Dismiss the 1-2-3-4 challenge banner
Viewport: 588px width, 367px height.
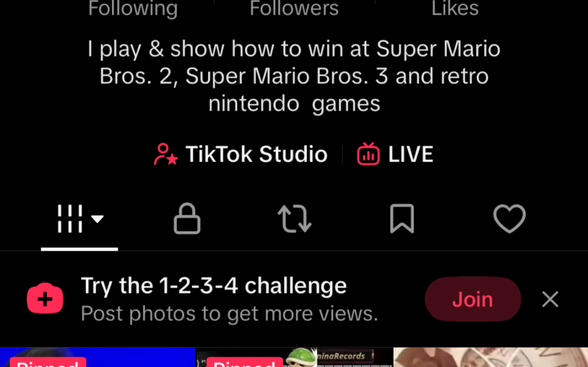pos(550,299)
